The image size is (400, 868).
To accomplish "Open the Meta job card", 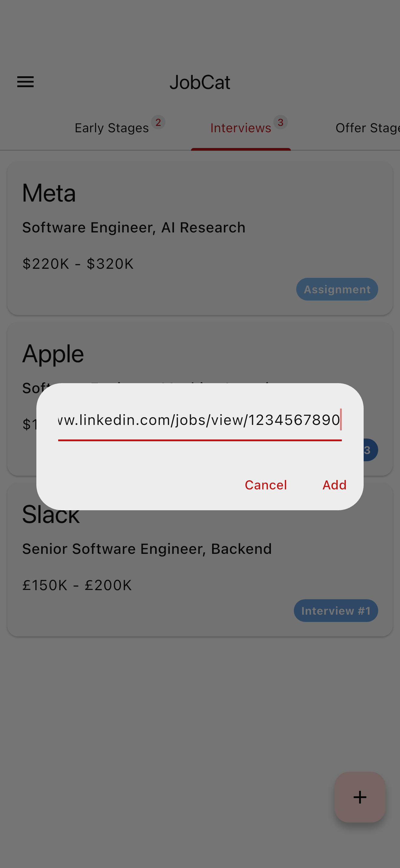I will [x=200, y=236].
